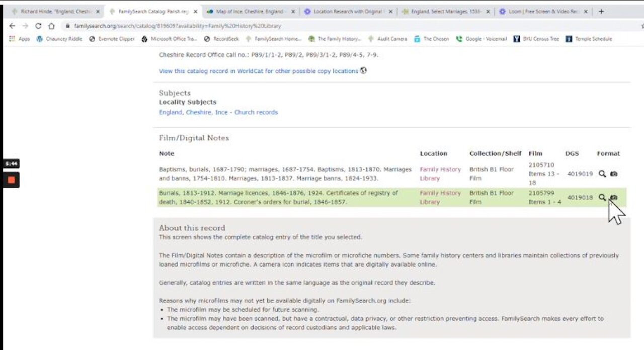
Task: Switch to England Select Marriages tab
Action: coord(445,12)
